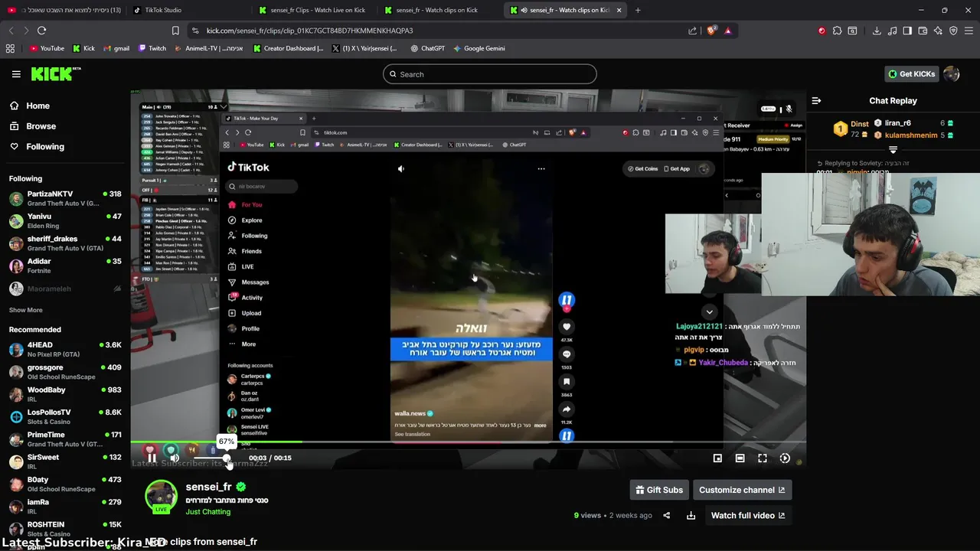Expand chat scroll-down arrow over video

pos(709,311)
